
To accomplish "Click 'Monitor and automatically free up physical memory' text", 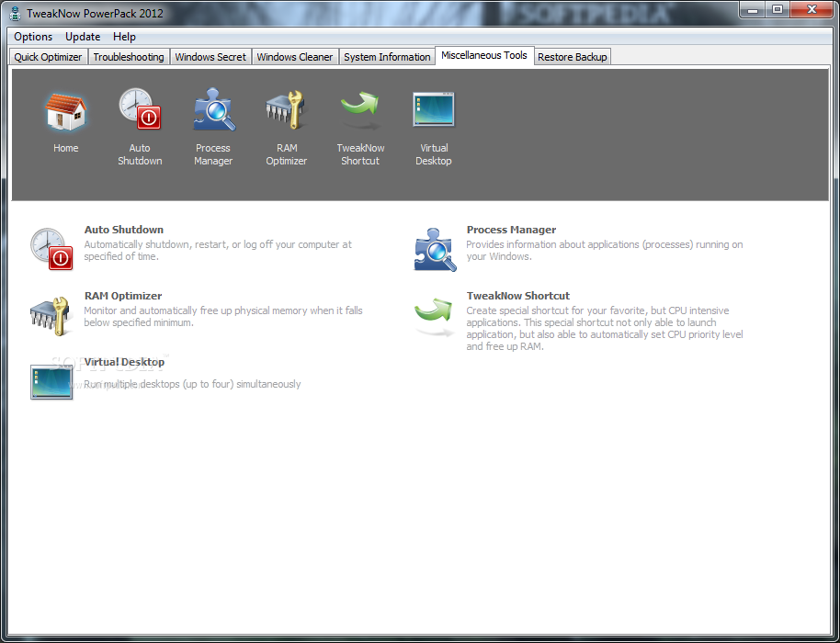I will coord(222,316).
